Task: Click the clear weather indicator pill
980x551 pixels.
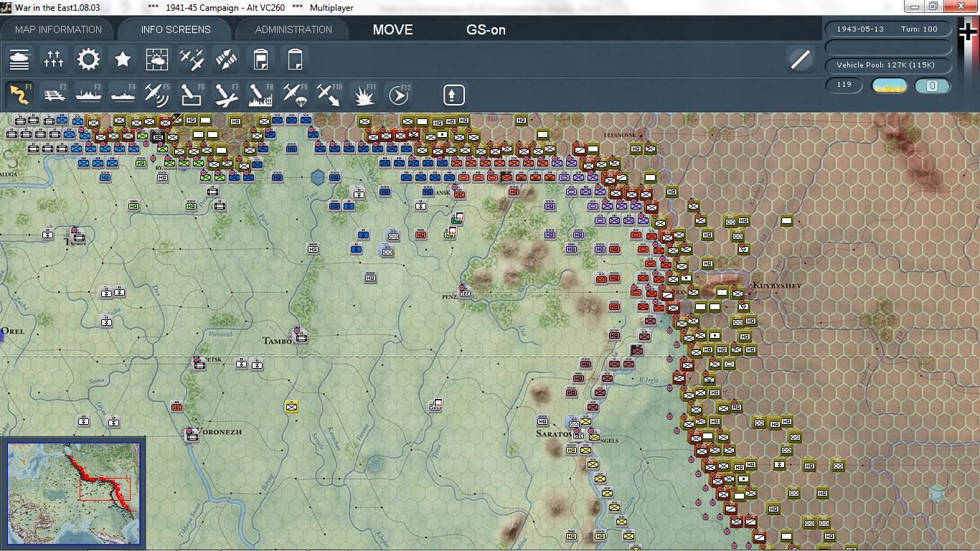Action: (x=890, y=85)
